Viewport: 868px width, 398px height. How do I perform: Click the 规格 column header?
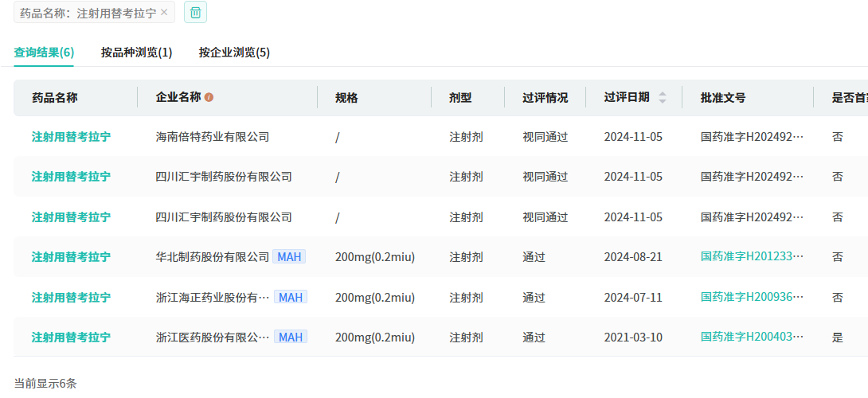(346, 98)
